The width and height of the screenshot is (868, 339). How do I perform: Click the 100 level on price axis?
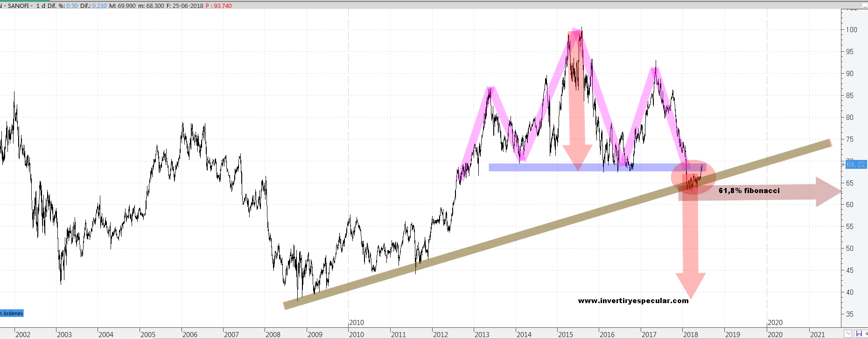852,30
